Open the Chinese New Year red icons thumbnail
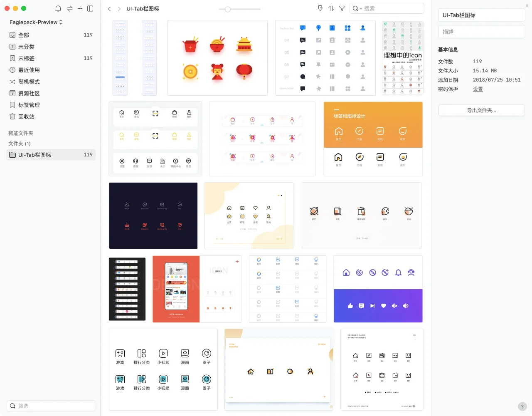 (x=217, y=58)
